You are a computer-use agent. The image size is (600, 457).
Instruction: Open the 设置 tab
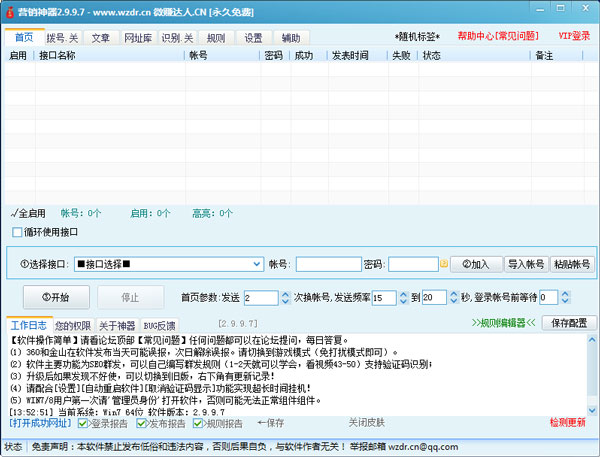[x=253, y=37]
